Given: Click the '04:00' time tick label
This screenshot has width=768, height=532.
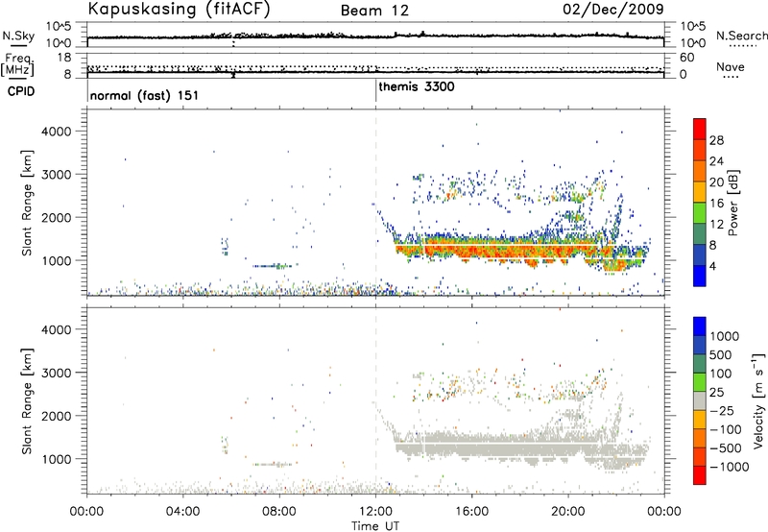Looking at the screenshot, I should pos(182,512).
